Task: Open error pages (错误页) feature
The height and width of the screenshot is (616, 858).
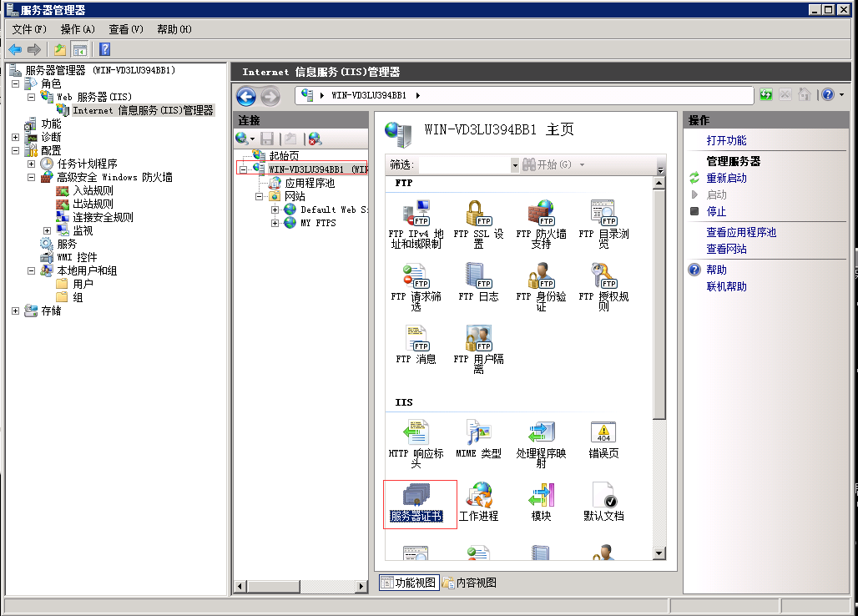Action: [603, 439]
